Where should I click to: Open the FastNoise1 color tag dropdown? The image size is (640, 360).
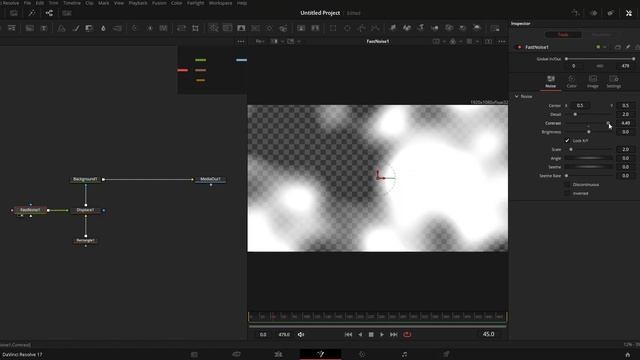click(601, 47)
